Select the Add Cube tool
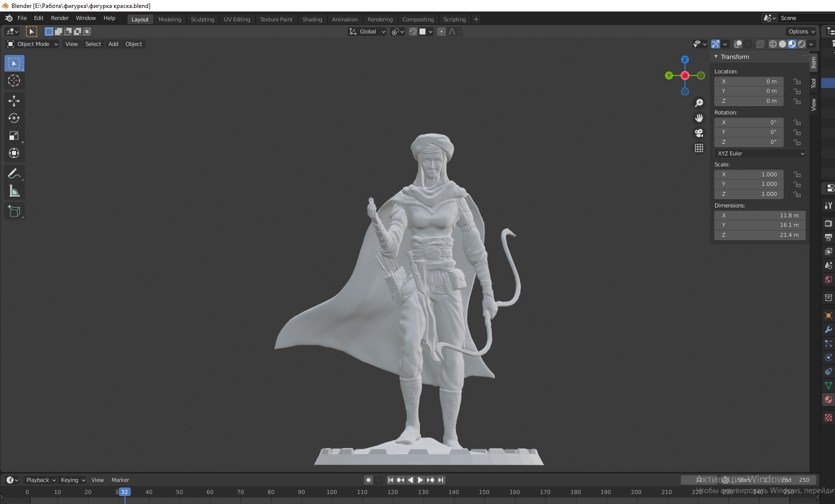Image resolution: width=835 pixels, height=504 pixels. pyautogui.click(x=14, y=211)
